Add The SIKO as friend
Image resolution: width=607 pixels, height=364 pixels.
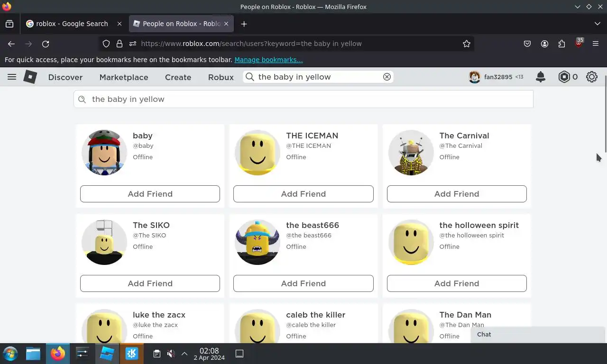[x=150, y=283]
